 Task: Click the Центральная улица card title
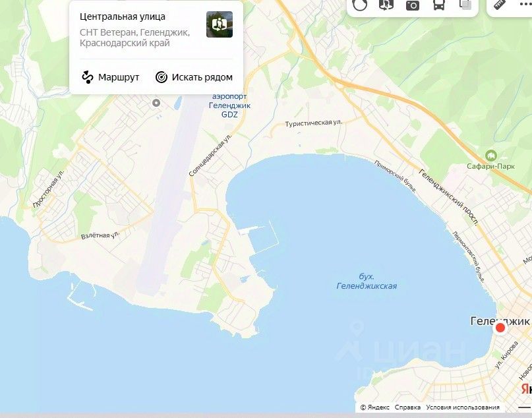click(x=123, y=16)
